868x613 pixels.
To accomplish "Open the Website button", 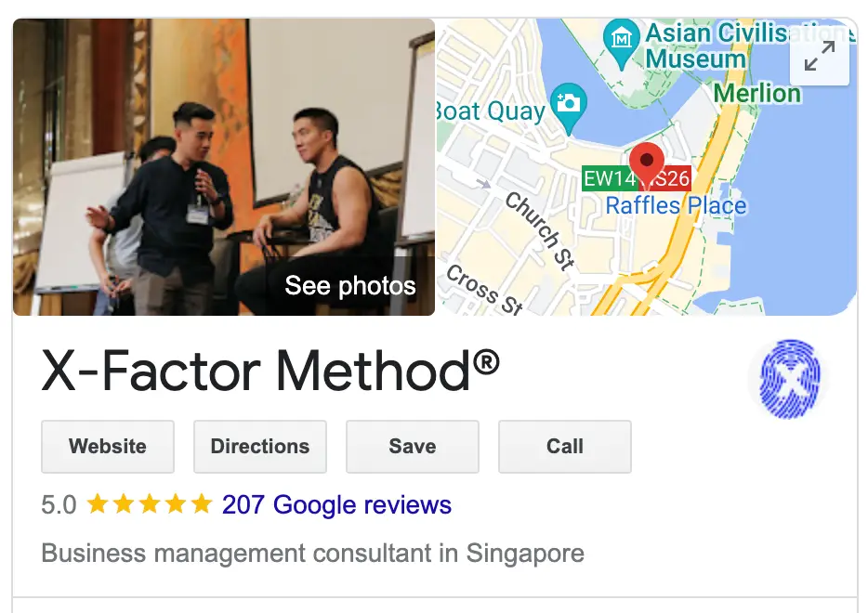I will [108, 447].
